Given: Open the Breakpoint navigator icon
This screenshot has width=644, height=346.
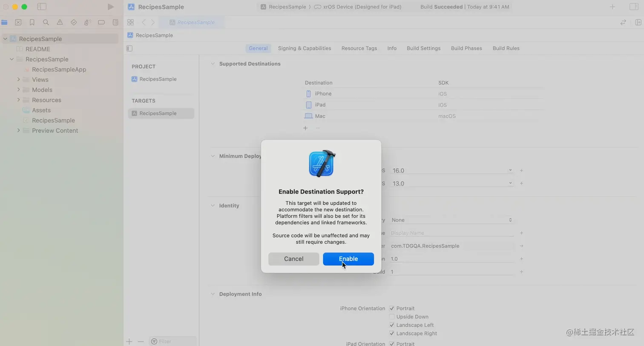Looking at the screenshot, I should coord(101,22).
